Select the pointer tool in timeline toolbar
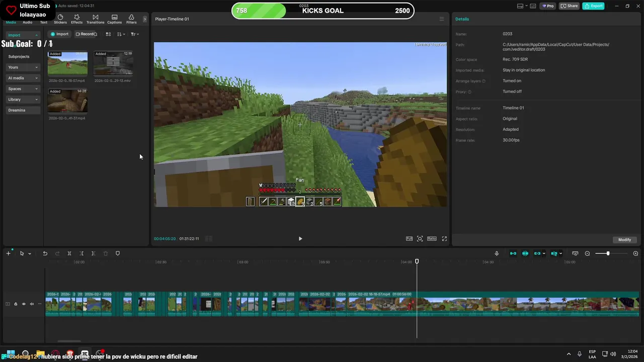The width and height of the screenshot is (644, 362). coord(22,253)
